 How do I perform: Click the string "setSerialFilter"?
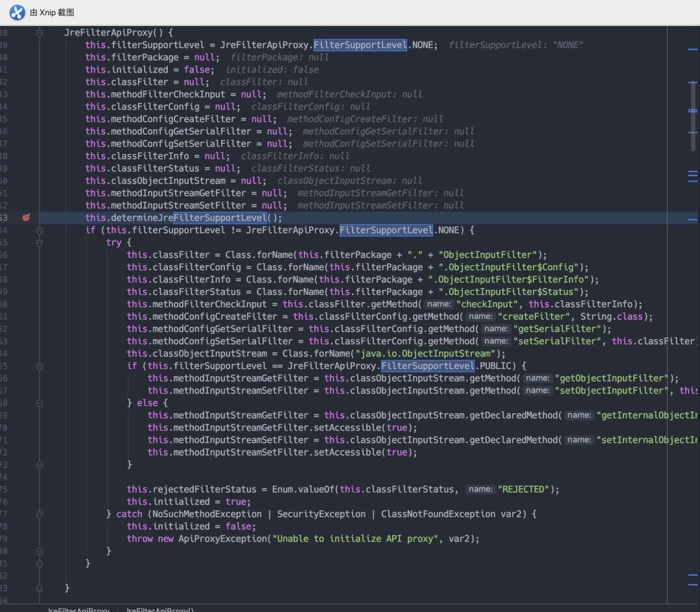tap(557, 342)
